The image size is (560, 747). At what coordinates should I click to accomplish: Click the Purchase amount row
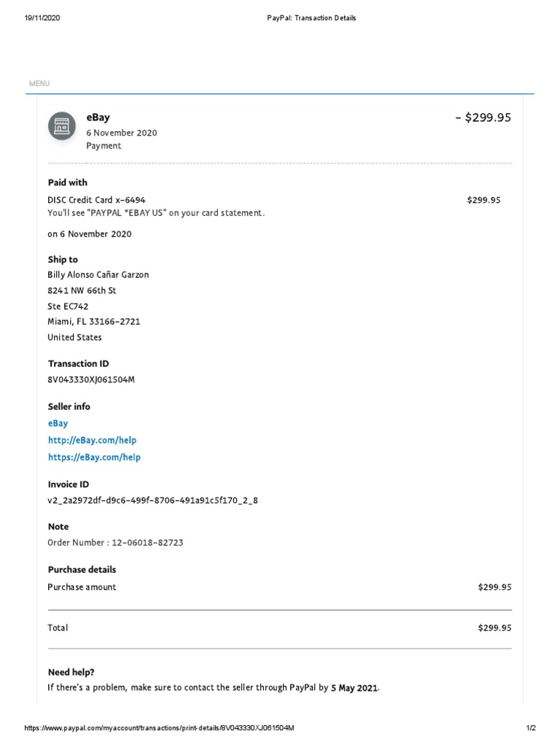coord(279,587)
